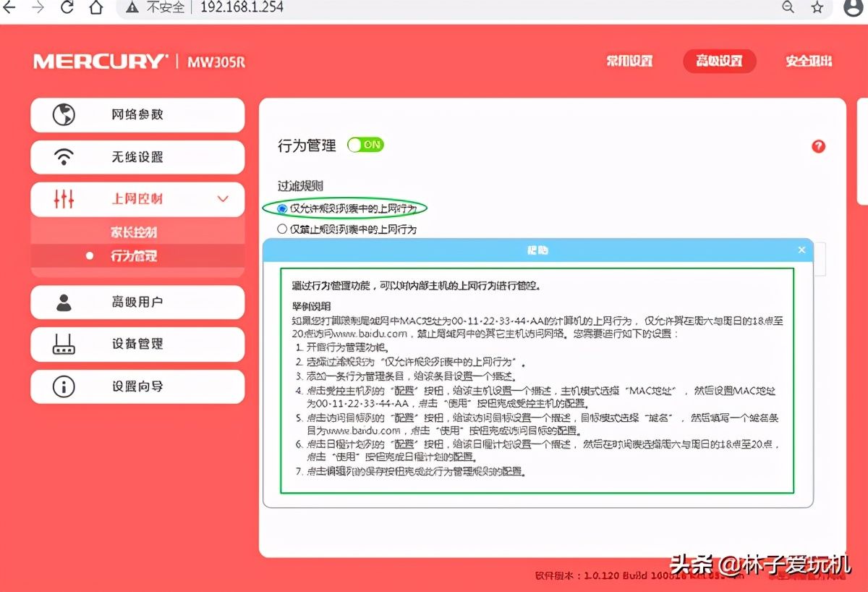
Task: Click the 帮助 dialog title bar
Action: 538,250
